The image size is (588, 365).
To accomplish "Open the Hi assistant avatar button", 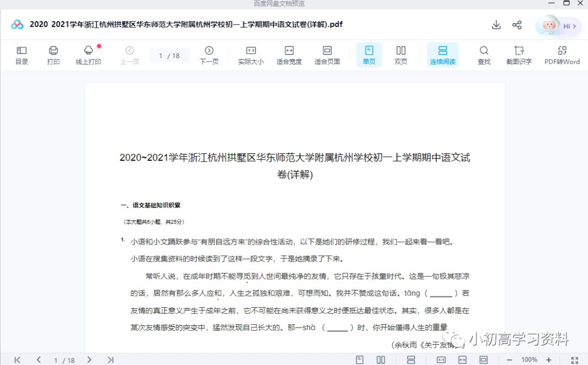I will 558,26.
